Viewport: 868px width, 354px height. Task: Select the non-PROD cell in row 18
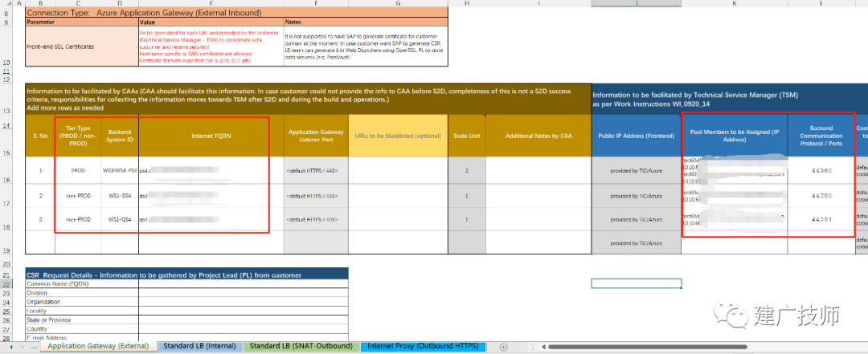[78, 219]
